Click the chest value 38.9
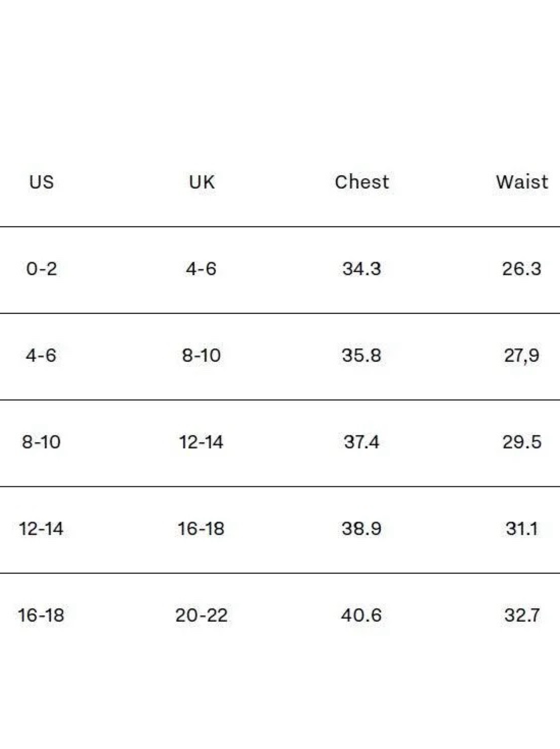Screen dimensions: 560x749 [x=361, y=529]
